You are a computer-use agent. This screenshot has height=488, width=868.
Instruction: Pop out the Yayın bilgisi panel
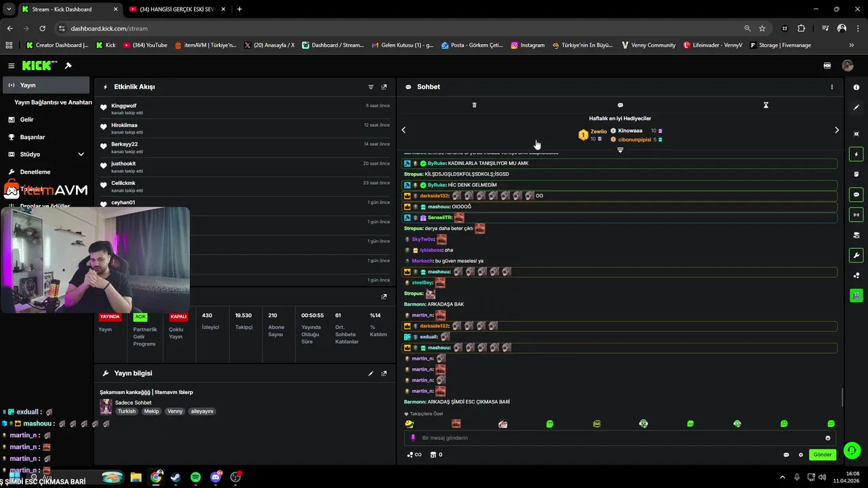point(384,373)
